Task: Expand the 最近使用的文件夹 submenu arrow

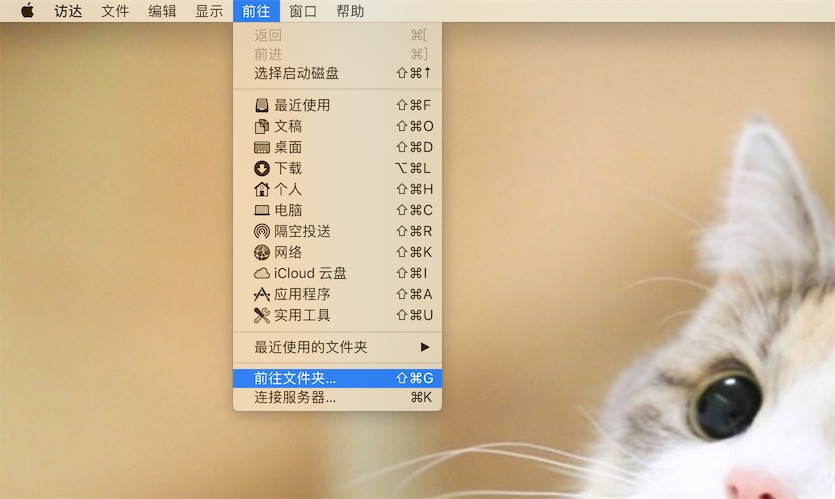Action: (425, 347)
